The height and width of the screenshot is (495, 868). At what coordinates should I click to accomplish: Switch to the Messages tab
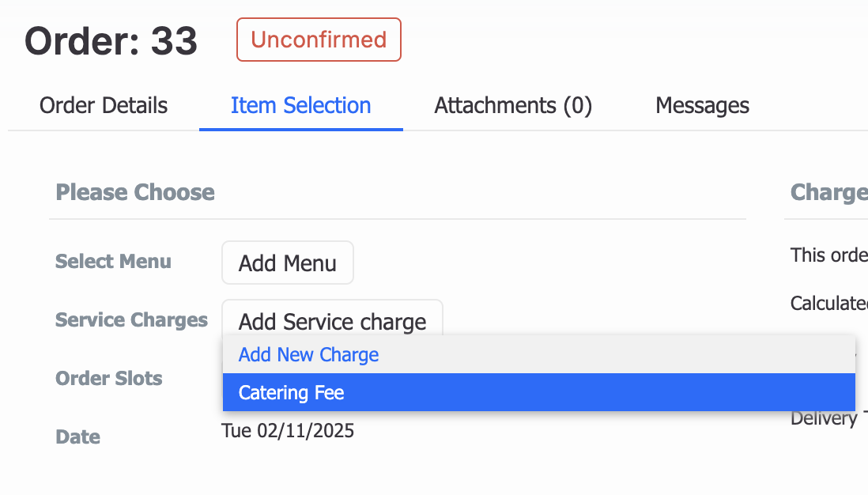coord(701,105)
